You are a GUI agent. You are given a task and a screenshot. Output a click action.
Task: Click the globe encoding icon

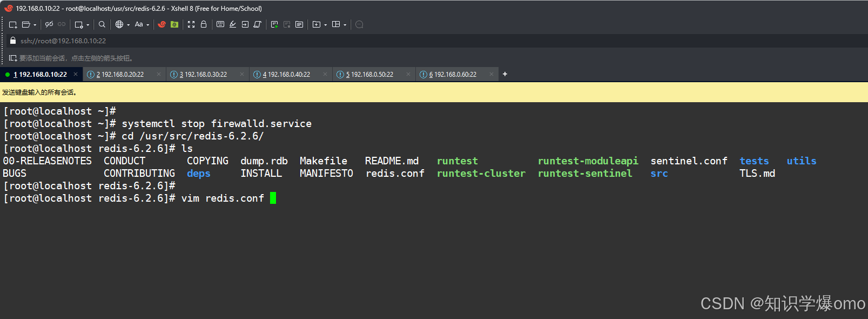pyautogui.click(x=119, y=24)
